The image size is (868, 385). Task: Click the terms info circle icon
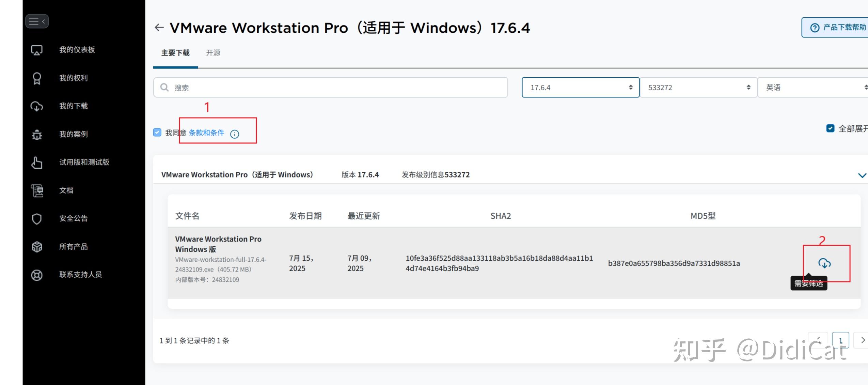click(235, 134)
